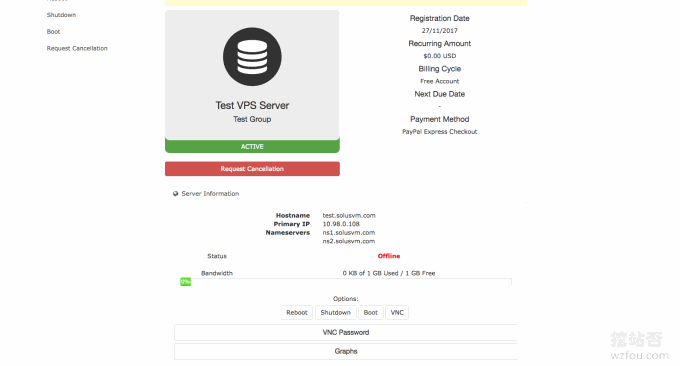The width and height of the screenshot is (680, 366).
Task: Click the red Request Cancellation button
Action: [x=252, y=169]
